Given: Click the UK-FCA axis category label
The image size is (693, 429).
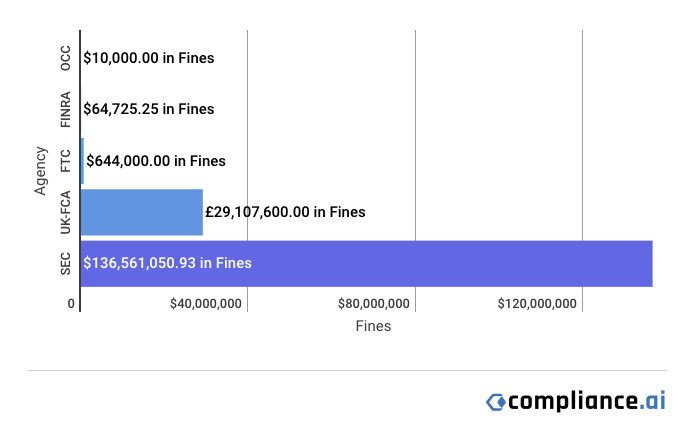Looking at the screenshot, I should pyautogui.click(x=65, y=212).
